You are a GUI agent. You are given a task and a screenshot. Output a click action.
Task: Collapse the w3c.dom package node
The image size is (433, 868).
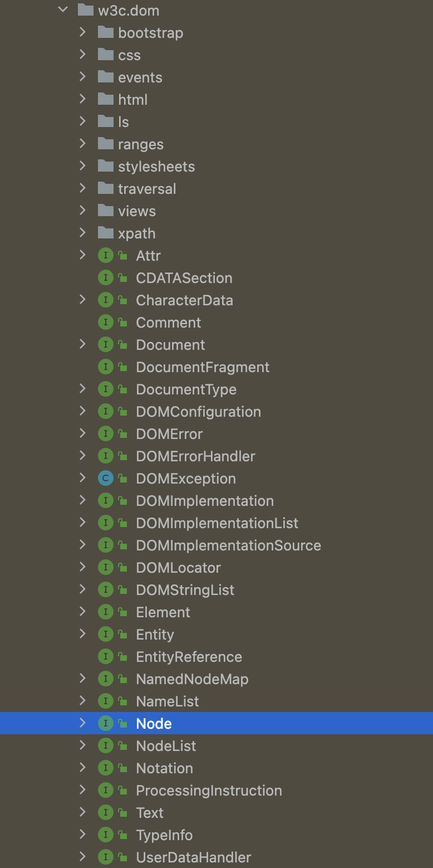(63, 10)
